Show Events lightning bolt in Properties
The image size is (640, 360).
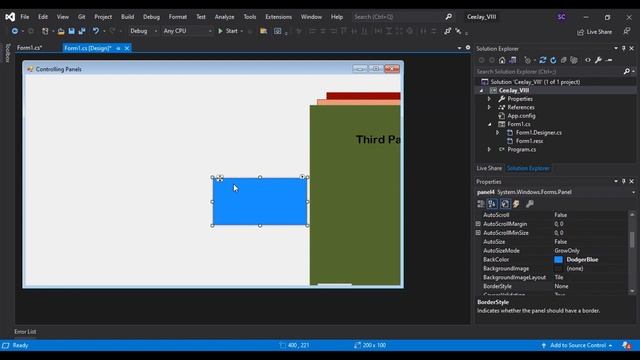(516, 204)
